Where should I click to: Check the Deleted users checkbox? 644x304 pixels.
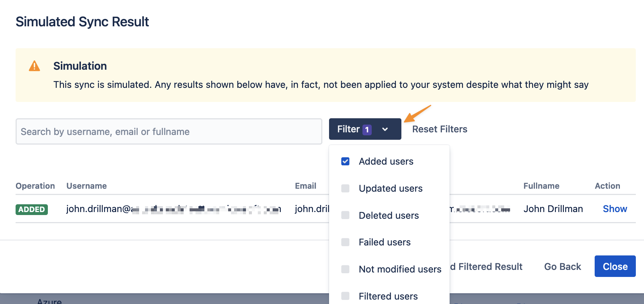(x=345, y=215)
